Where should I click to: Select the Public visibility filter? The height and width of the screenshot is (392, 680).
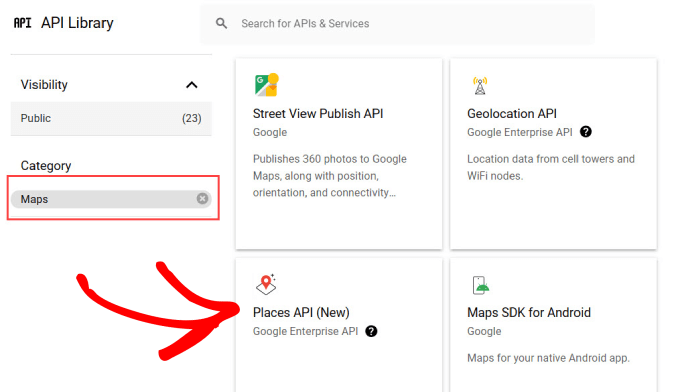(111, 118)
